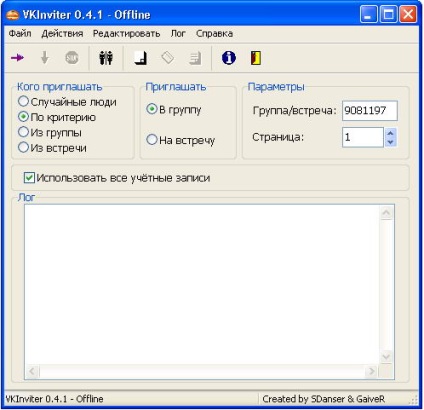Click Created by SDanser & GaiveR text
Viewport: 424px width, 410px height.
pos(323,399)
